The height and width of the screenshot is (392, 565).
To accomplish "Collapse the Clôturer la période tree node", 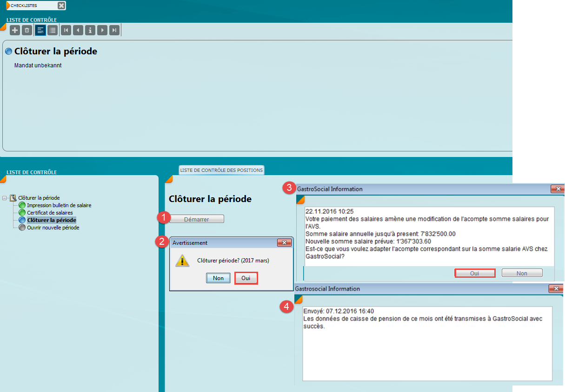I will [4, 198].
